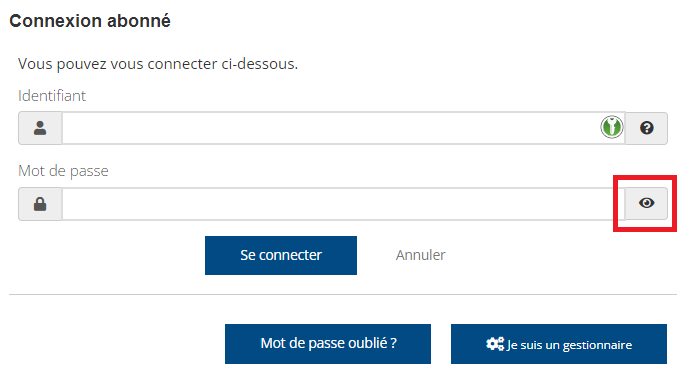Image resolution: width=696 pixels, height=378 pixels.
Task: Click the eye icon inside the red frame
Action: pos(647,203)
